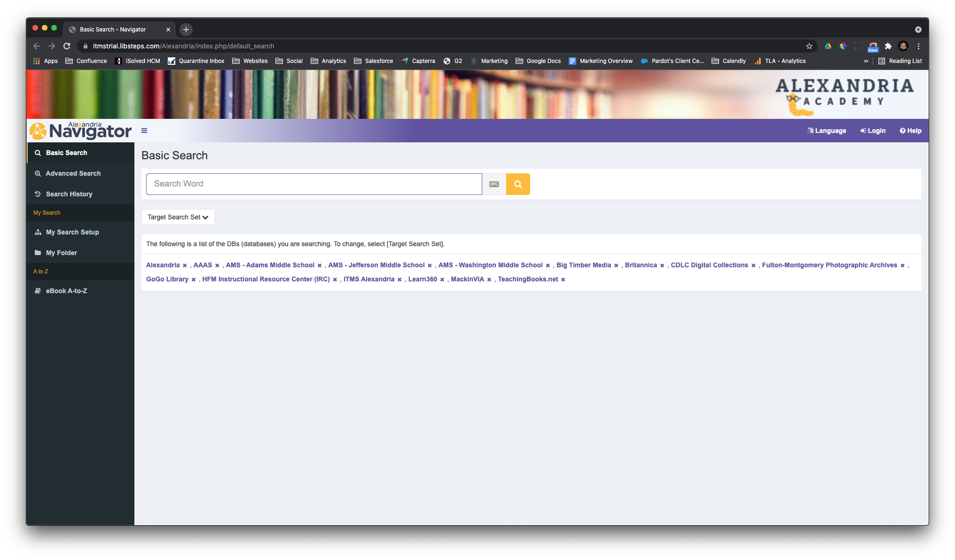Viewport: 955px width, 560px height.
Task: Click the Big Timber Media link
Action: (x=584, y=265)
